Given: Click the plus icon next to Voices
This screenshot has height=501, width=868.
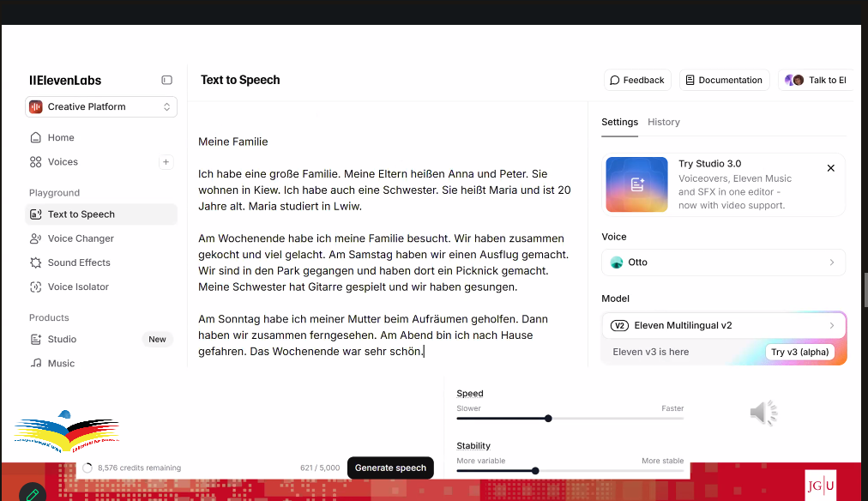Looking at the screenshot, I should coord(166,162).
